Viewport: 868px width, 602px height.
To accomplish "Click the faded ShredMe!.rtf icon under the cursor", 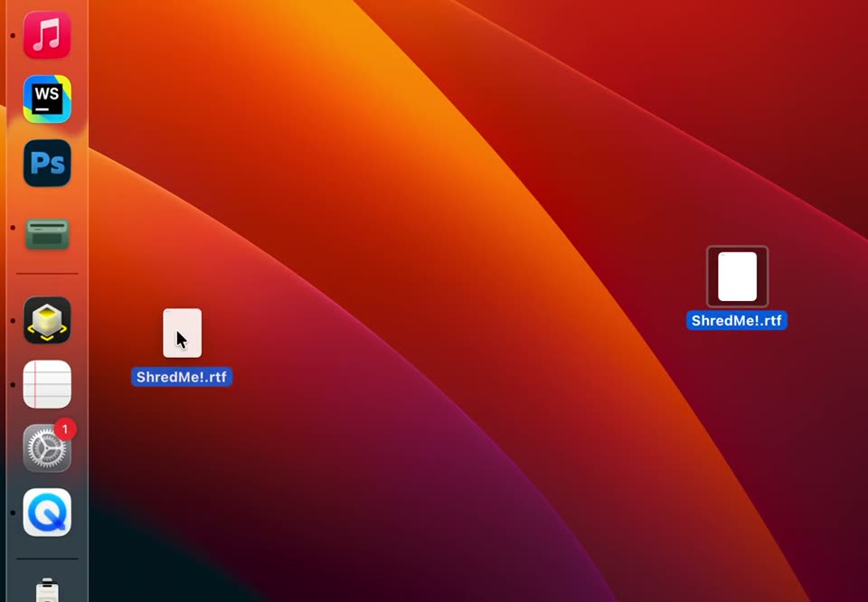I will tap(182, 334).
